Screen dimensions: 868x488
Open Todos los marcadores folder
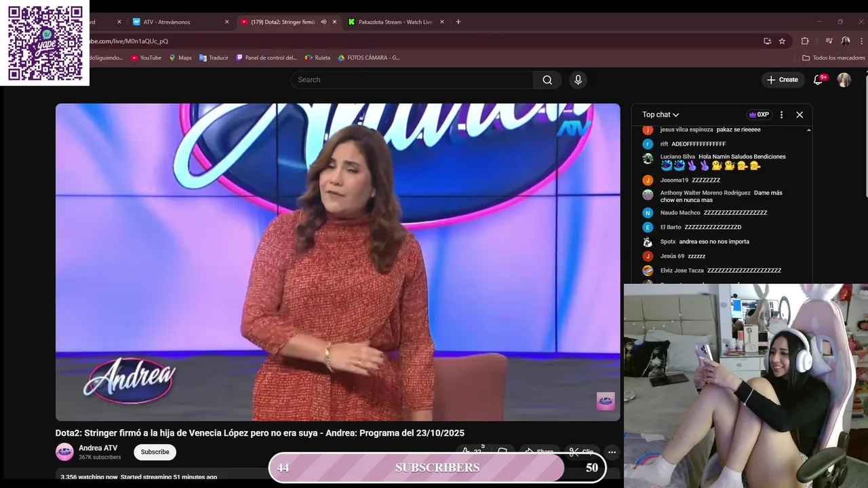(833, 58)
